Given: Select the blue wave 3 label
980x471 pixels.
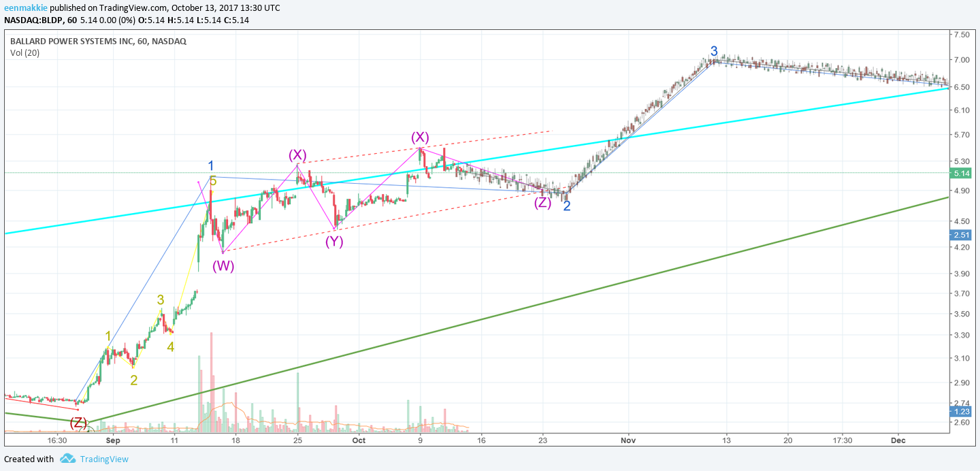Looking at the screenshot, I should click(714, 50).
